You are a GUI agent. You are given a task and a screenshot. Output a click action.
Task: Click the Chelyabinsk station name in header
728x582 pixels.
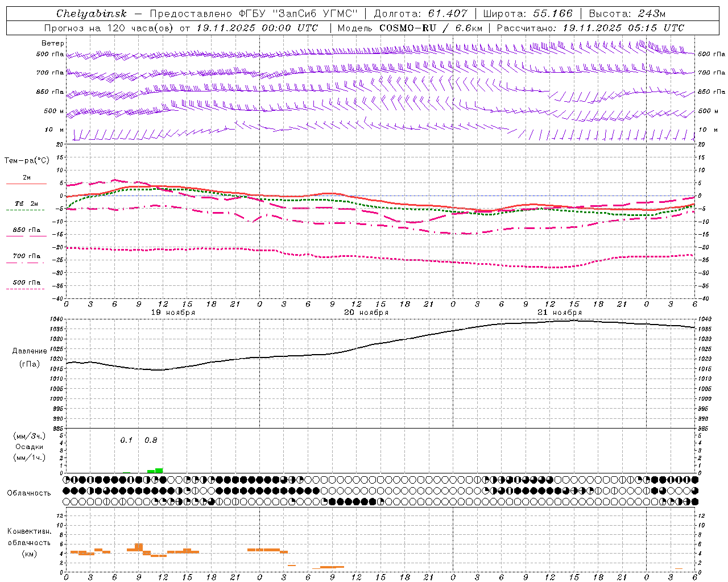tap(91, 14)
